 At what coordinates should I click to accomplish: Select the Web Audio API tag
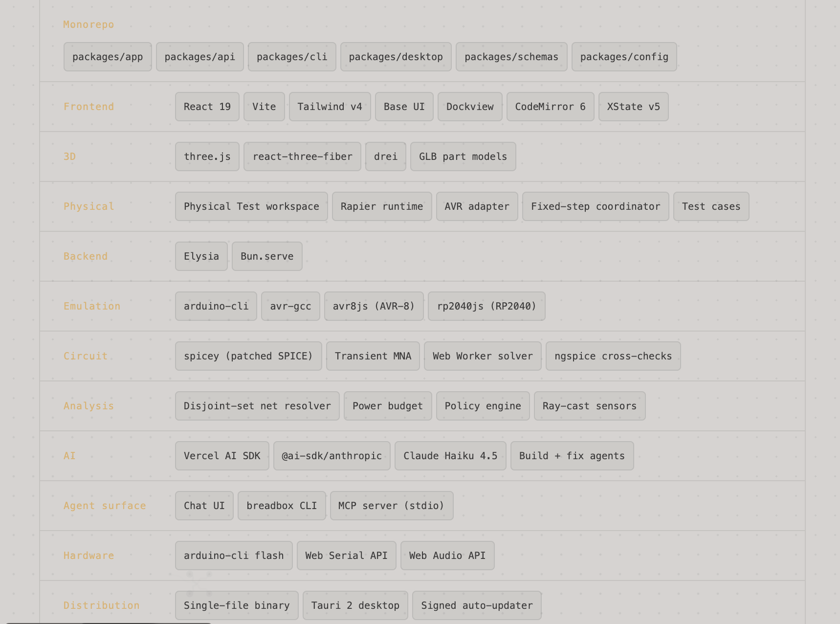point(447,556)
